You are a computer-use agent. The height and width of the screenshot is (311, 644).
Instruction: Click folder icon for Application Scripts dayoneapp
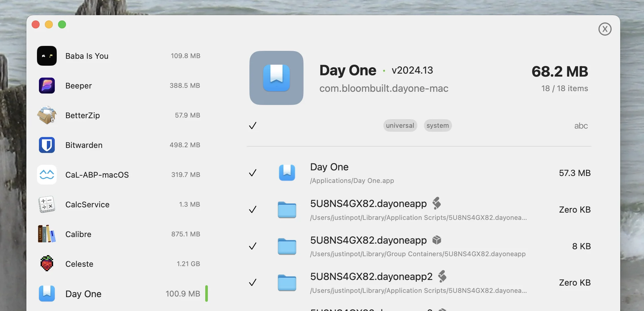[287, 210]
